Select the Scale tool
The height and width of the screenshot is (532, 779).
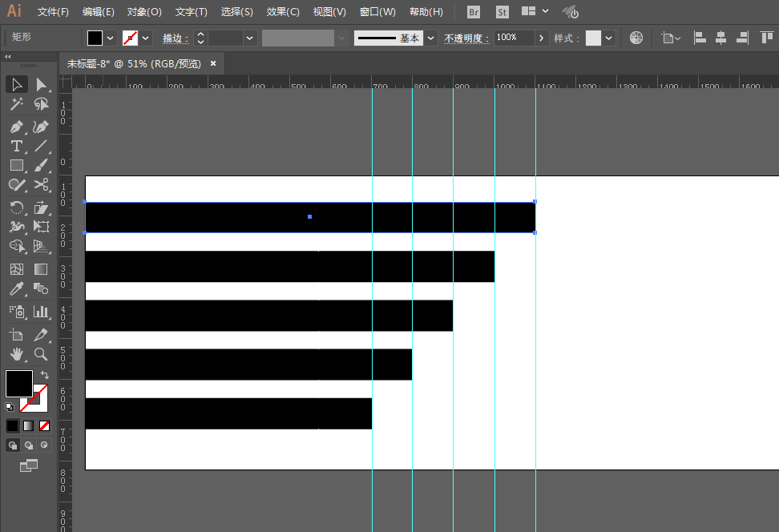point(41,208)
